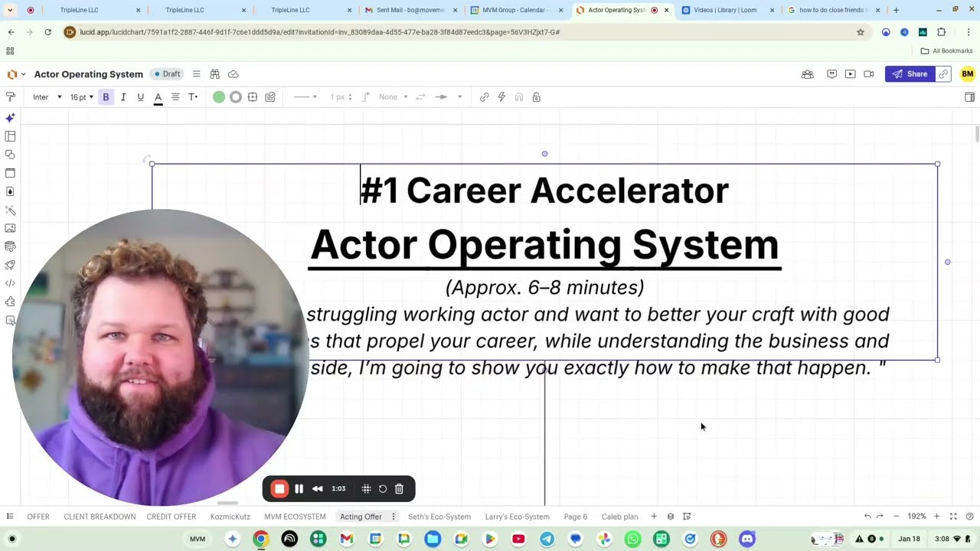Open the BM user avatar
The height and width of the screenshot is (551, 980).
pos(968,74)
